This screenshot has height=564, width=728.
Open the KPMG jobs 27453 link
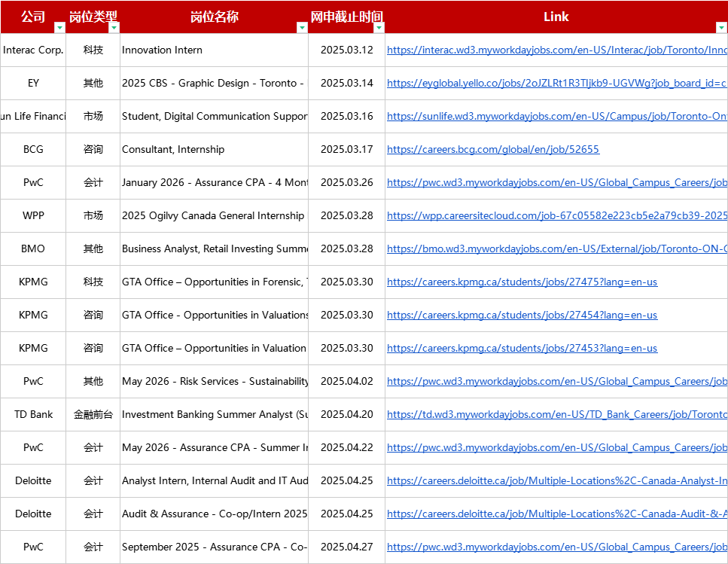point(522,348)
